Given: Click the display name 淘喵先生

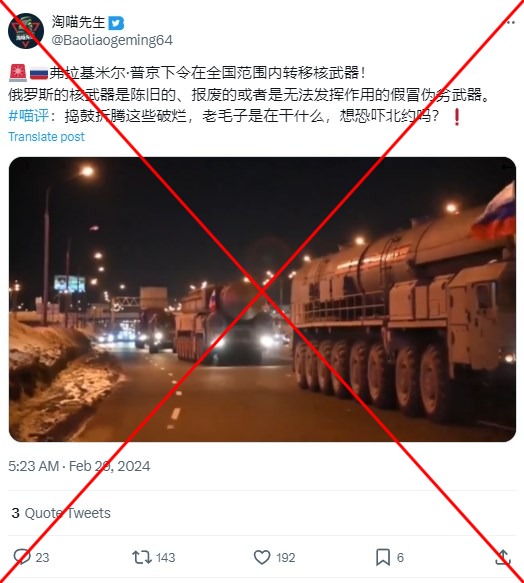Looking at the screenshot, I should coord(78,22).
